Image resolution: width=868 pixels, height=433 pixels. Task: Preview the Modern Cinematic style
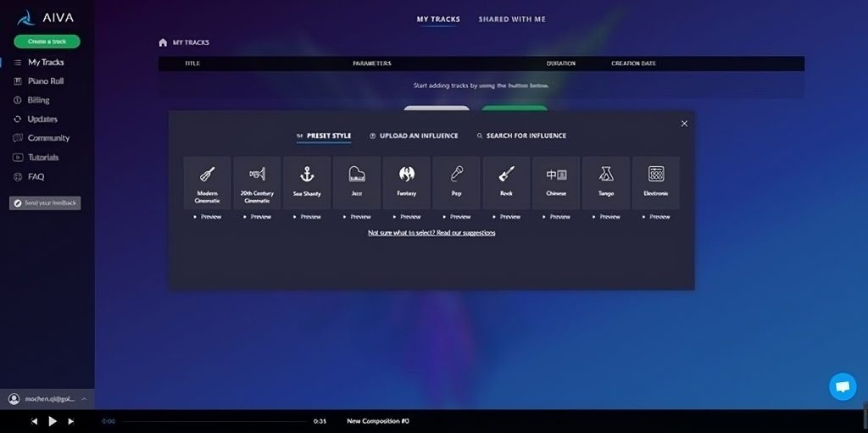click(x=208, y=217)
